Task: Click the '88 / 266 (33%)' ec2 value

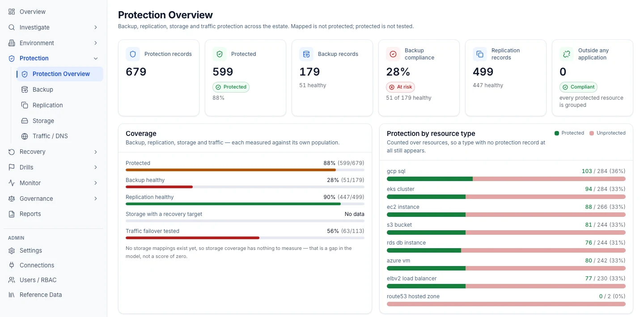Action: [605, 207]
